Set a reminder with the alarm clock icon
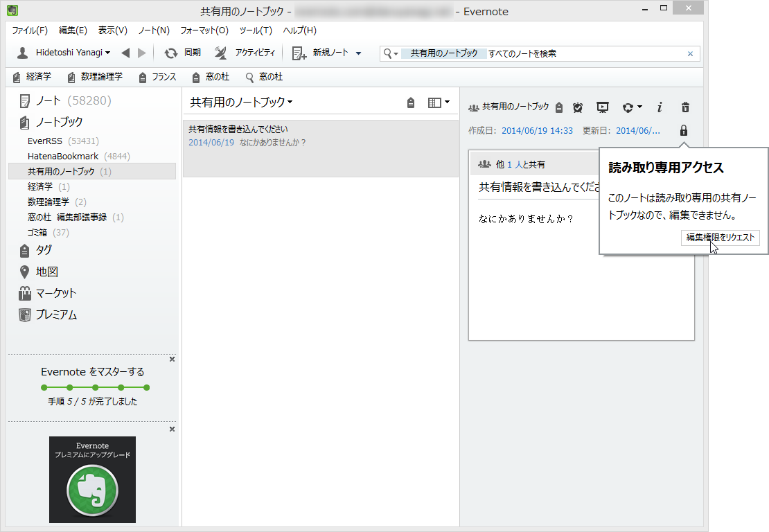Screen dimensions: 769x532 coord(578,107)
